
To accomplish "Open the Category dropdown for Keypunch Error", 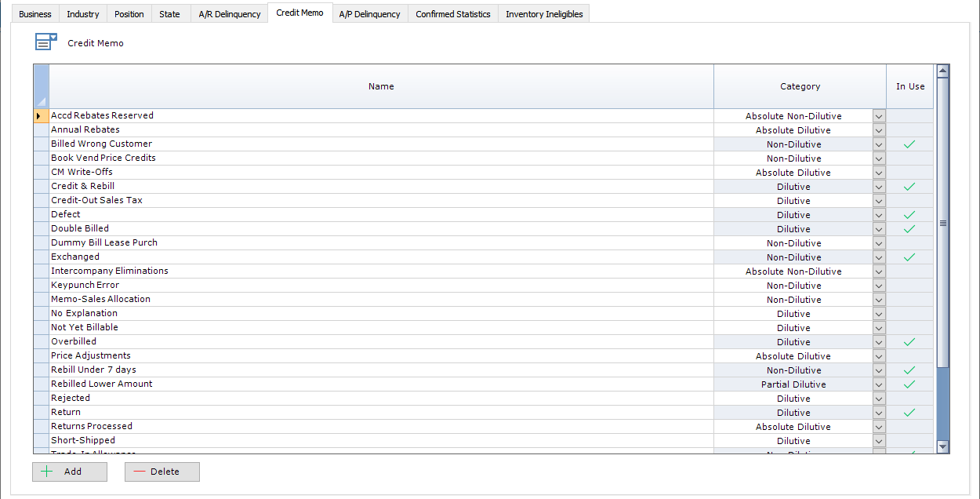I will tap(878, 285).
